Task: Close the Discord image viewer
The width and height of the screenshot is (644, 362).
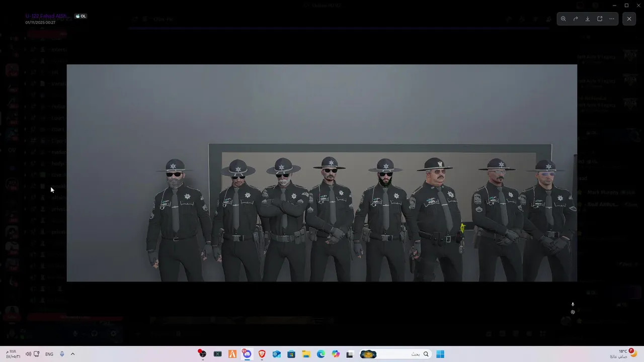Action: point(629,19)
